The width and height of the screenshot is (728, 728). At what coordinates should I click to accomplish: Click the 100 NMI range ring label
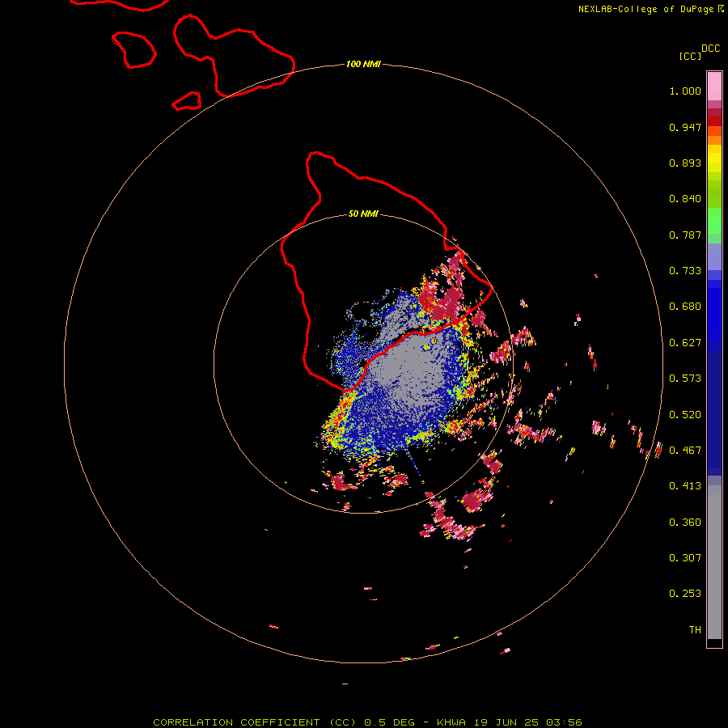[x=363, y=64]
